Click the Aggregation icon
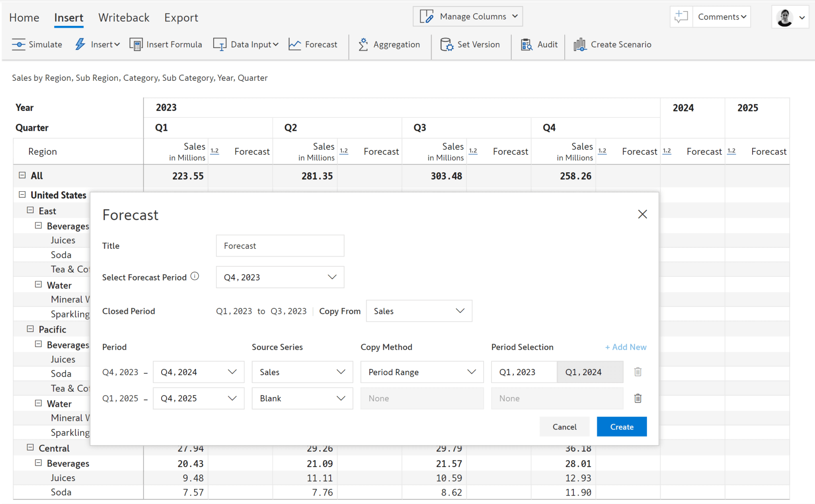 363,44
